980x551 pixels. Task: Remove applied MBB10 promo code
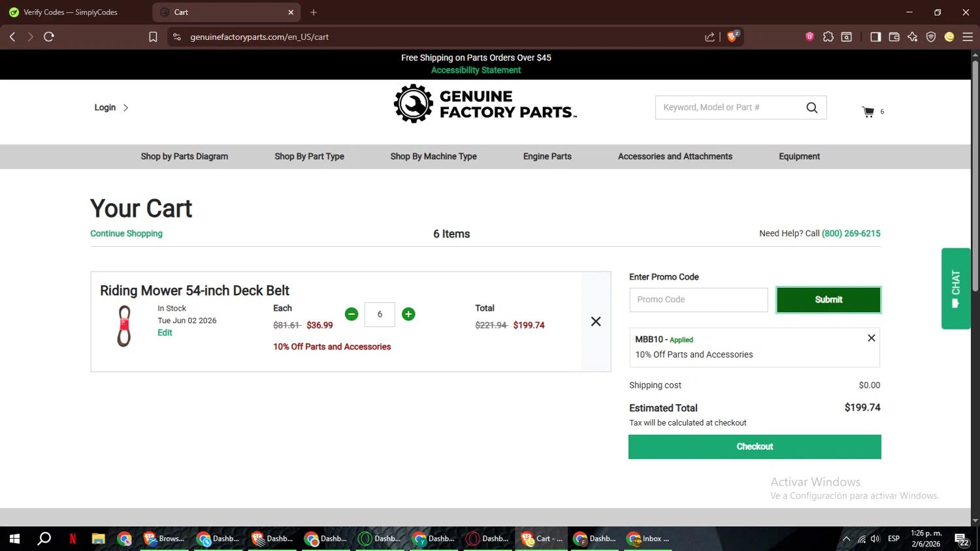[x=871, y=338]
